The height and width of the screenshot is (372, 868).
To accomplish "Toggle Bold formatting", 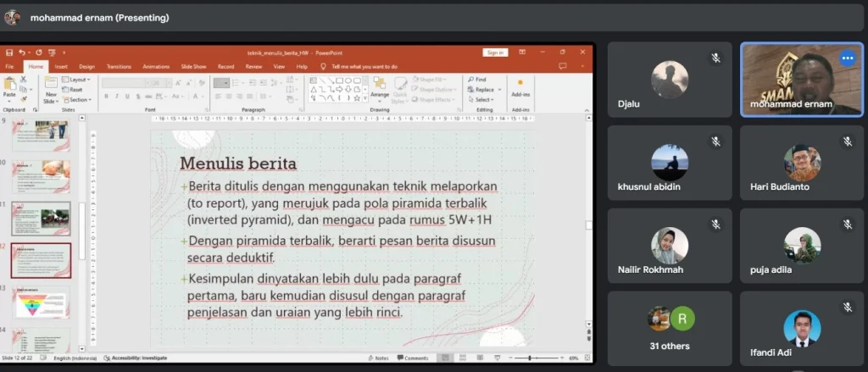I will (x=106, y=97).
